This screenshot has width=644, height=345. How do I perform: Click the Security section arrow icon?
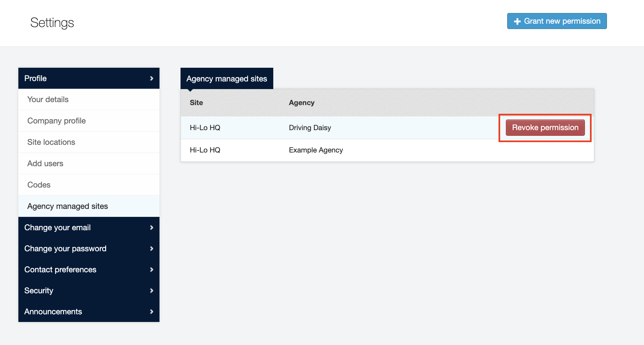coord(151,291)
